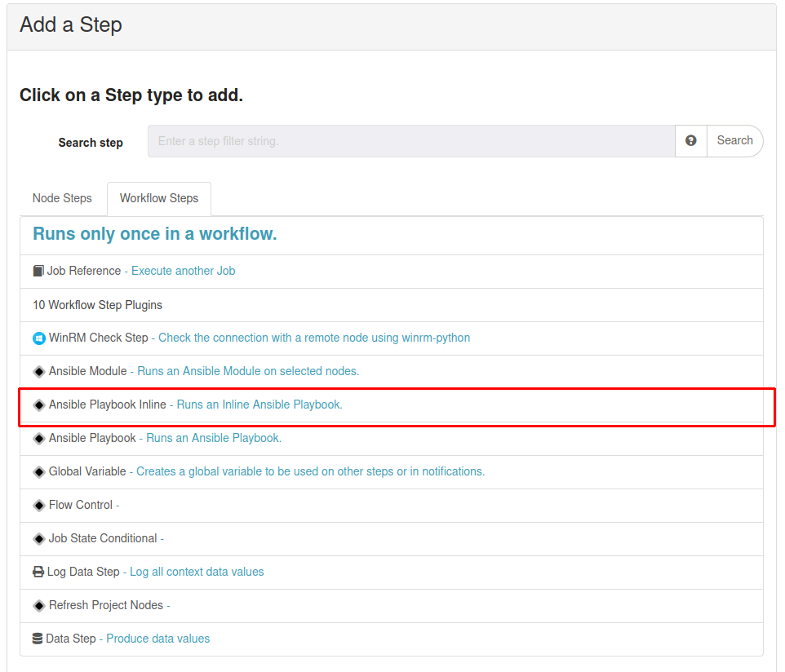Focus the step filter input field

tap(411, 141)
